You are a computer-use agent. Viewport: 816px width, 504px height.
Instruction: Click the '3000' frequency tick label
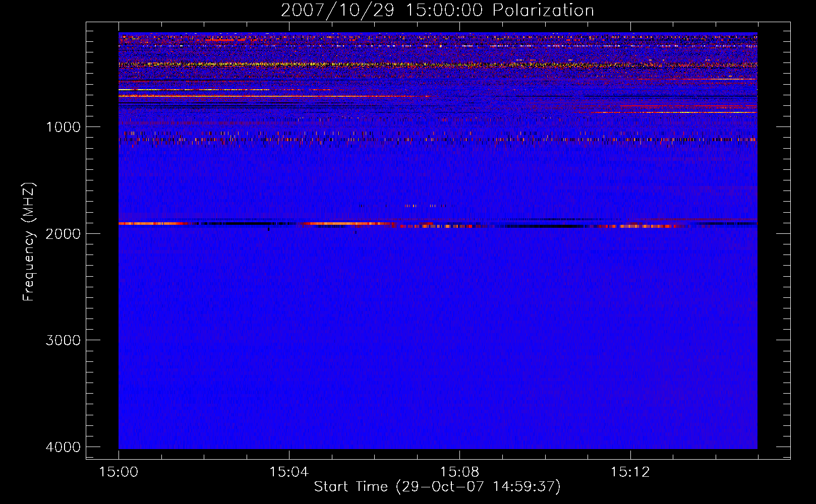(x=63, y=340)
